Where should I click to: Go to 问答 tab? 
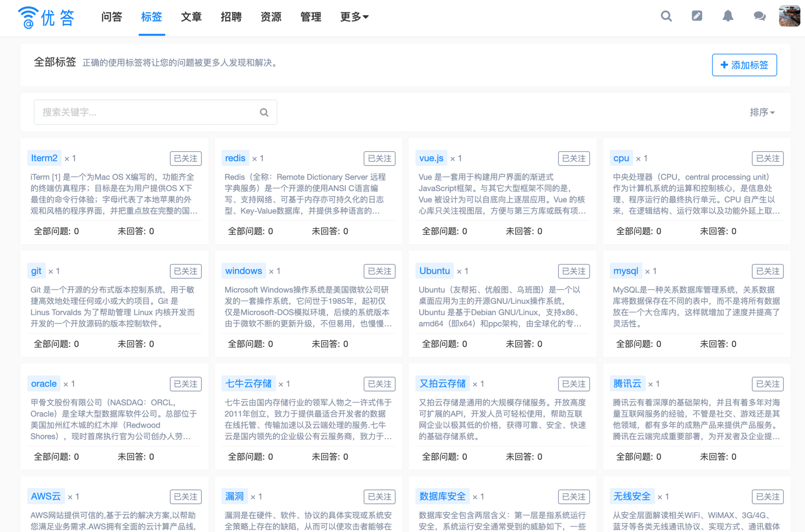112,17
